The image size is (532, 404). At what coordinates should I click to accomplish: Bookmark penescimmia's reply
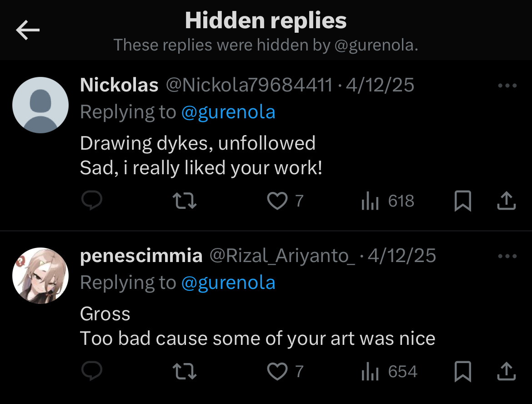[462, 372]
